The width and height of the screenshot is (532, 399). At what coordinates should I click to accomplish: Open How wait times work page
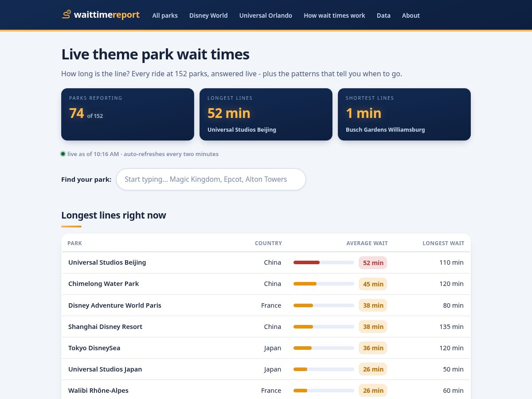(334, 16)
